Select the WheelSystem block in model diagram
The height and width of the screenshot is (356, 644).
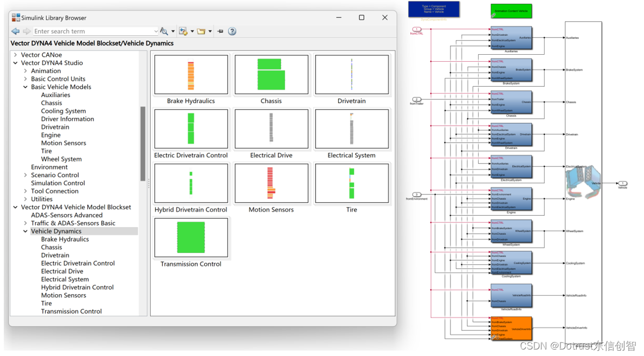(511, 231)
